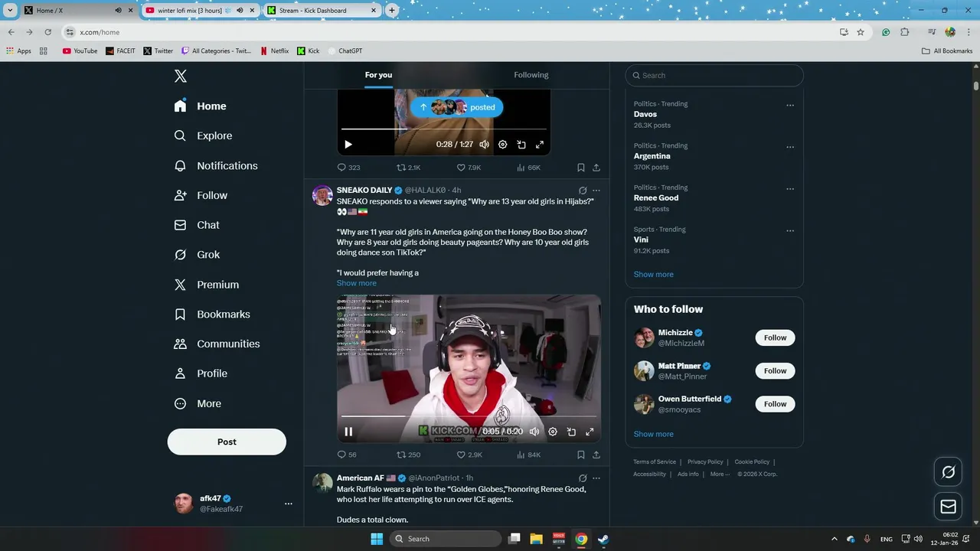Pause the SNEAKO video
This screenshot has height=551, width=980.
pyautogui.click(x=348, y=432)
